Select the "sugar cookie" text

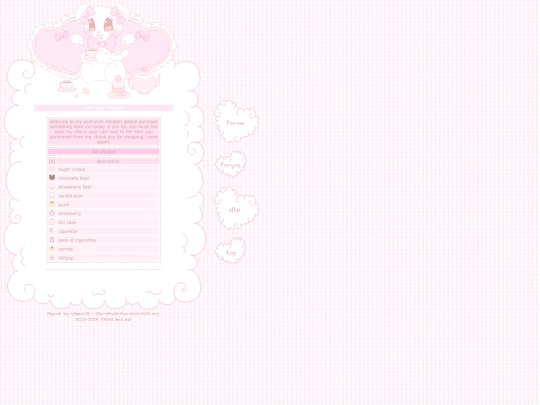click(x=71, y=169)
